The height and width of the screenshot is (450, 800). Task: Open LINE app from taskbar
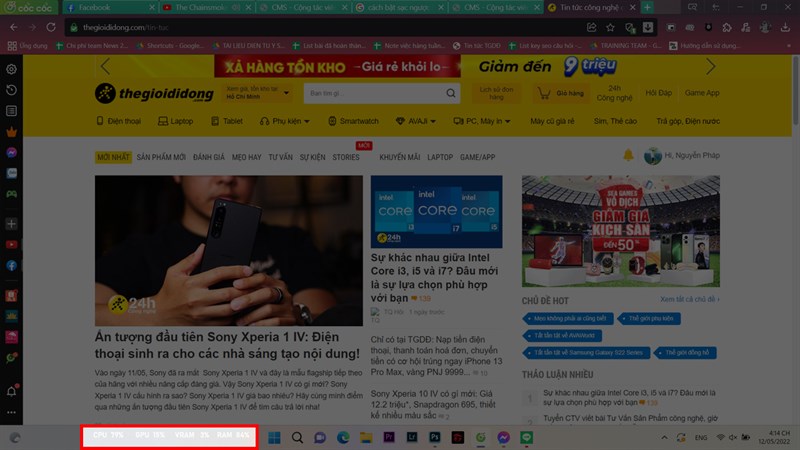tap(527, 438)
